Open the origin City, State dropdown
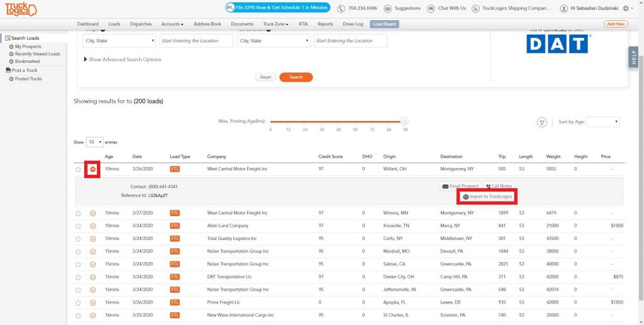 119,41
